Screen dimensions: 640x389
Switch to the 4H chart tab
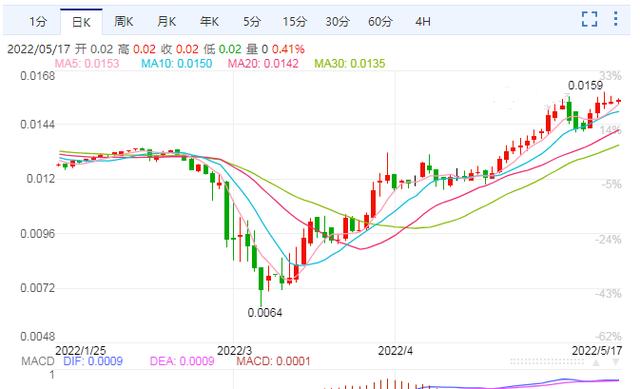click(423, 22)
